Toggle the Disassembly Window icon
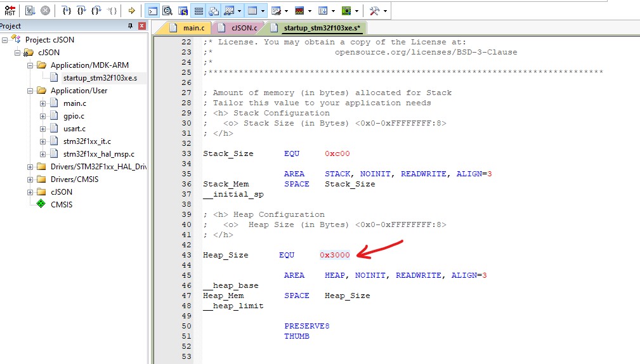This screenshot has width=640, height=364. click(x=167, y=11)
